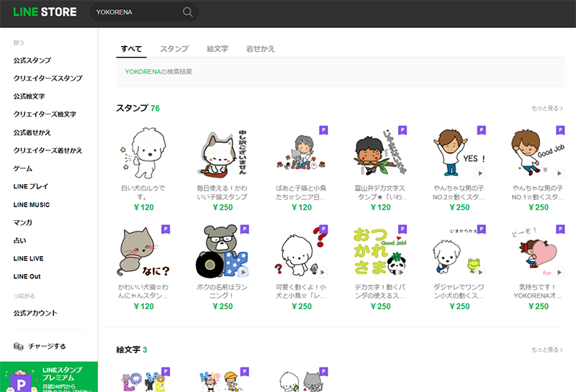This screenshot has height=392, width=576.
Task: Click premium P badge on かわいい犬猫 なに？ sticker
Action: [166, 229]
